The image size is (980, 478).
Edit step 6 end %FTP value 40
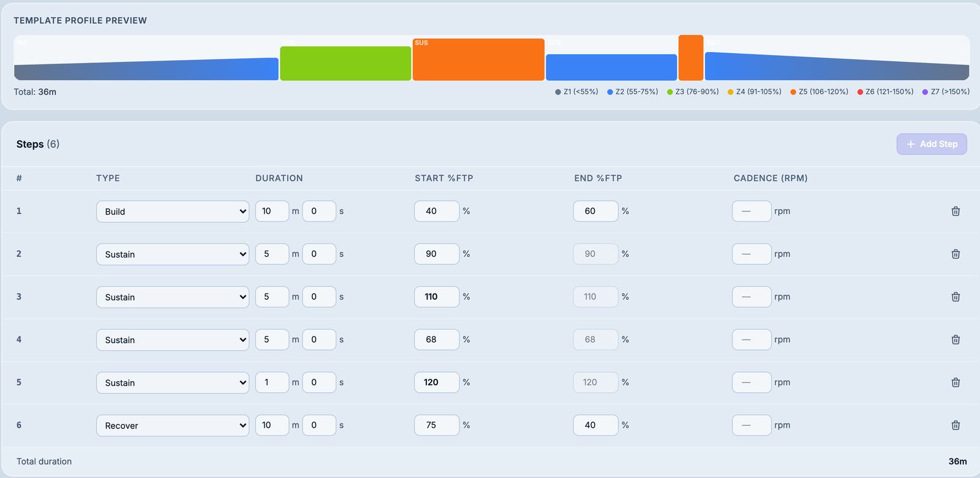point(595,425)
